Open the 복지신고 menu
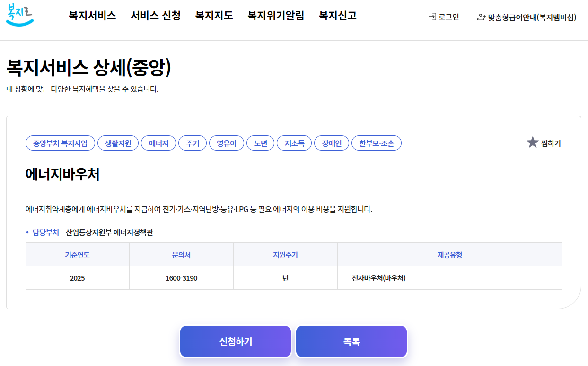The height and width of the screenshot is (366, 588). 338,16
